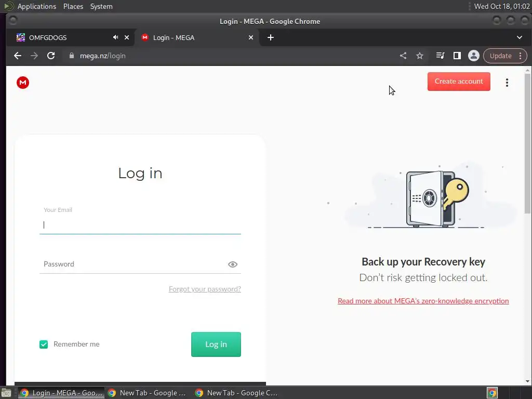This screenshot has width=532, height=399.
Task: Open the MEGA page three-dot menu
Action: (507, 83)
